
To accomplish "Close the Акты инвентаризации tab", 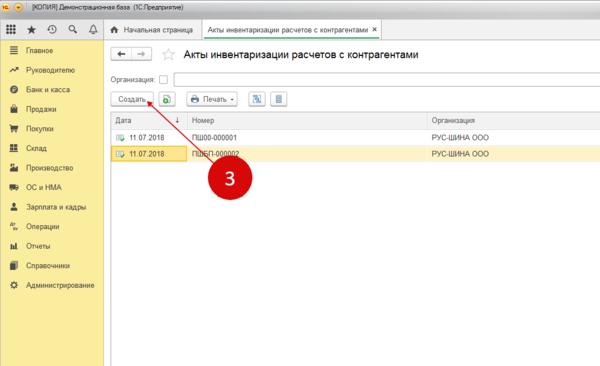I will pos(375,29).
